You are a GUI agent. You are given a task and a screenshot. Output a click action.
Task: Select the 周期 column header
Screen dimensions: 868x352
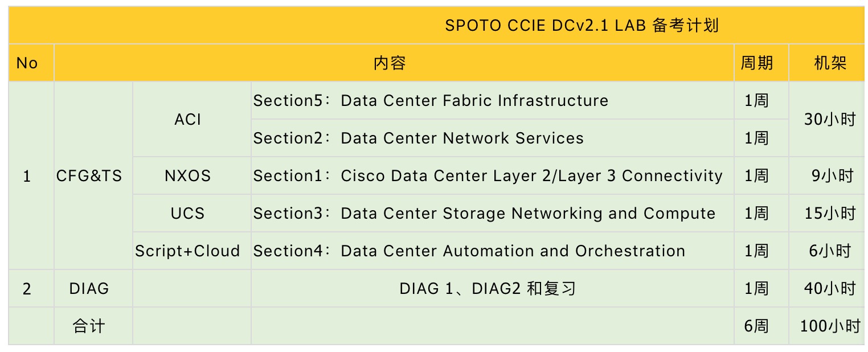pos(761,63)
